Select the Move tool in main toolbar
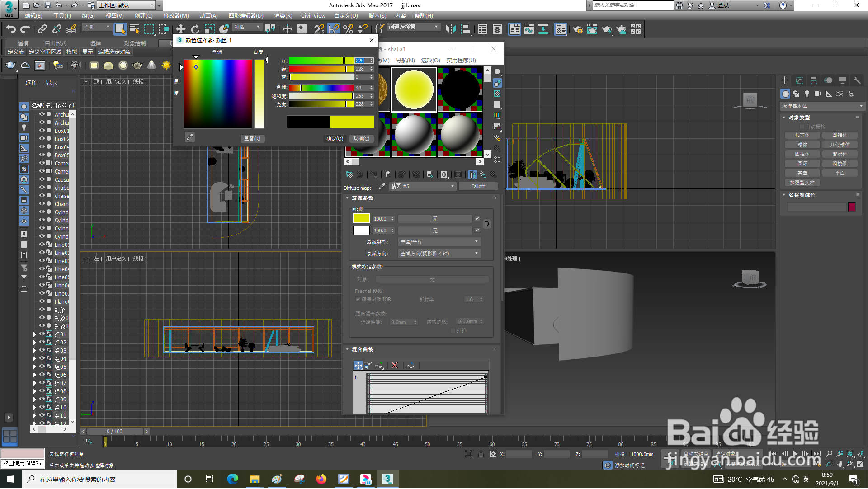868x489 pixels. point(180,29)
